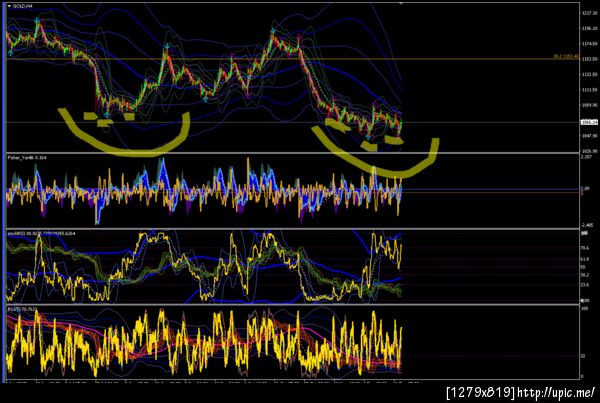
Task: Select the GOLD,H4 chart title text
Action: click(x=23, y=7)
